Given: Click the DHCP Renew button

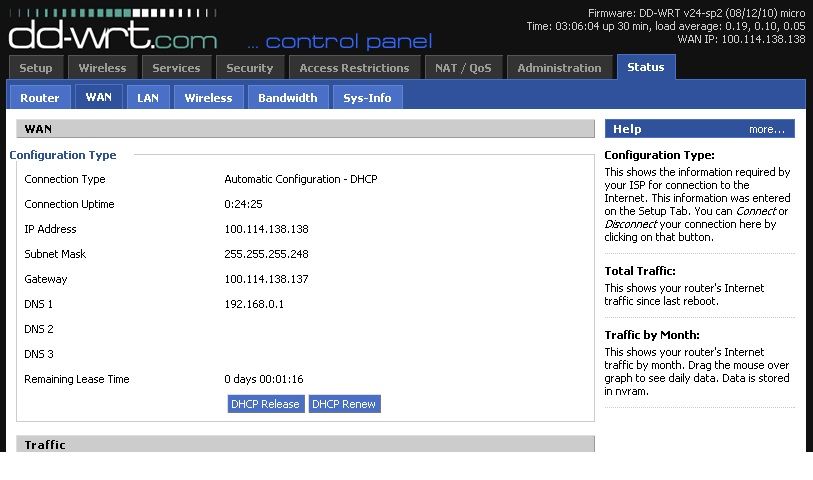Looking at the screenshot, I should point(344,404).
